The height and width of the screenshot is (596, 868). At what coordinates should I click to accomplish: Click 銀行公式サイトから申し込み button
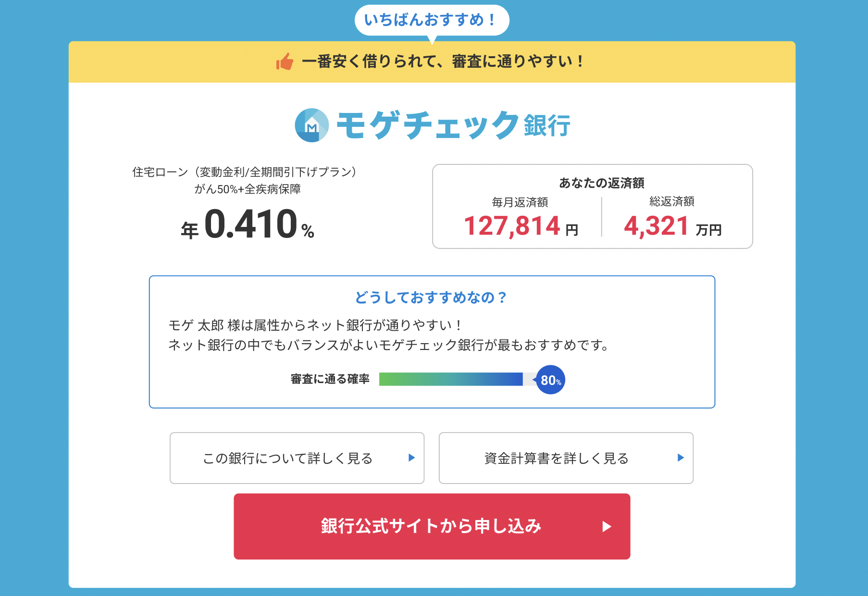click(431, 526)
